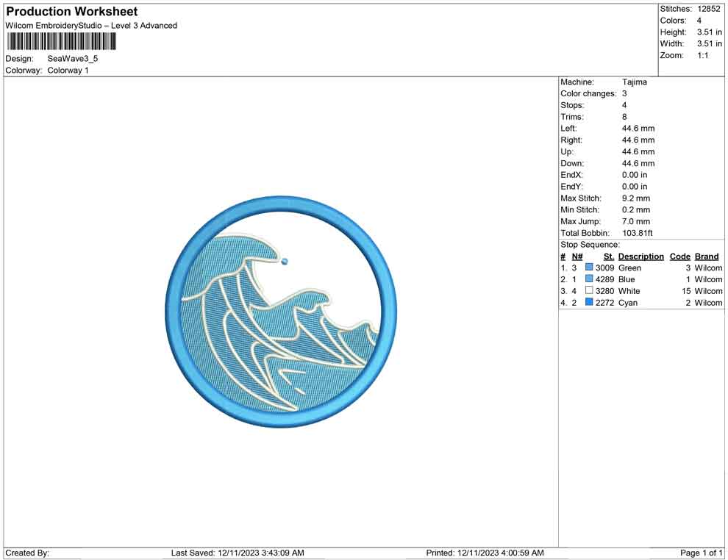728x560 pixels.
Task: Click the Production Worksheet title
Action: (x=72, y=12)
